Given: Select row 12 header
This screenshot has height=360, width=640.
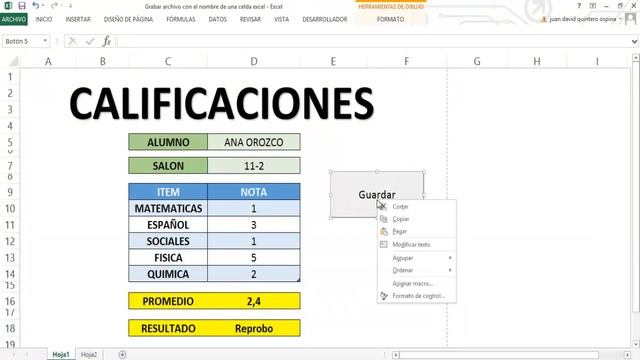Looking at the screenshot, I should tap(10, 241).
